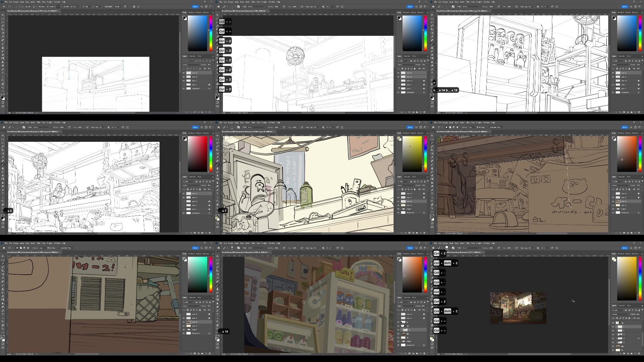Open brush Mode dropdown in center window options bar
The image size is (644, 362).
click(x=256, y=127)
